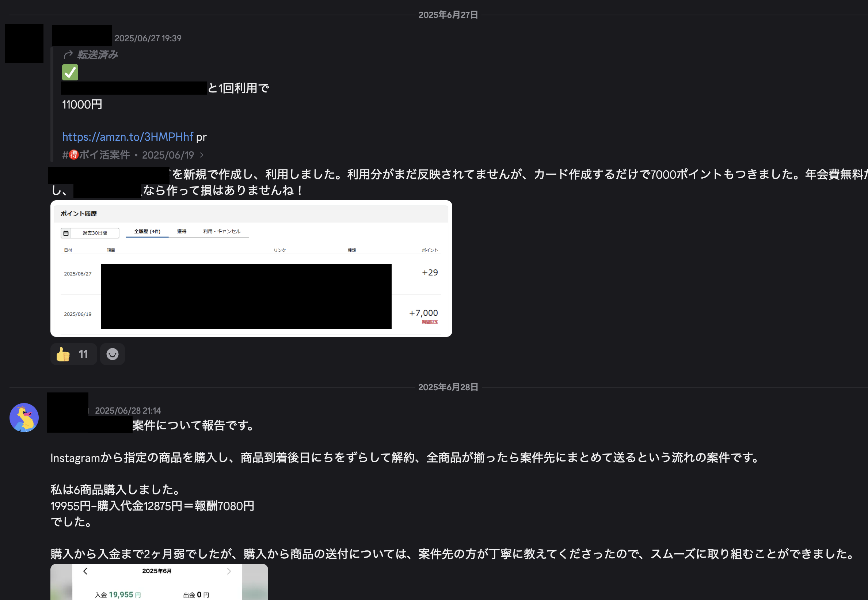Click the forwarded arrow icon beside 転送済み
Viewport: 868px width, 600px height.
point(68,55)
